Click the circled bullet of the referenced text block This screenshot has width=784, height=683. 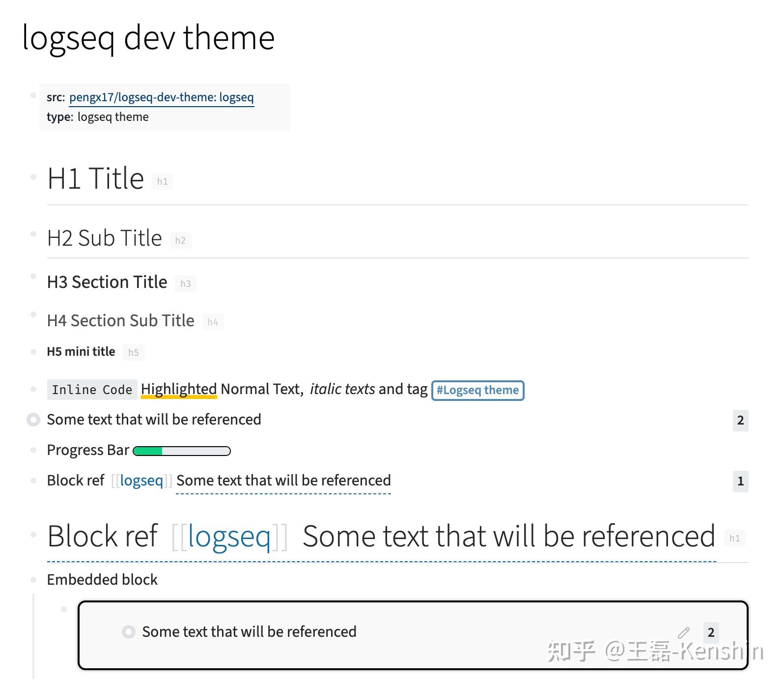(33, 419)
